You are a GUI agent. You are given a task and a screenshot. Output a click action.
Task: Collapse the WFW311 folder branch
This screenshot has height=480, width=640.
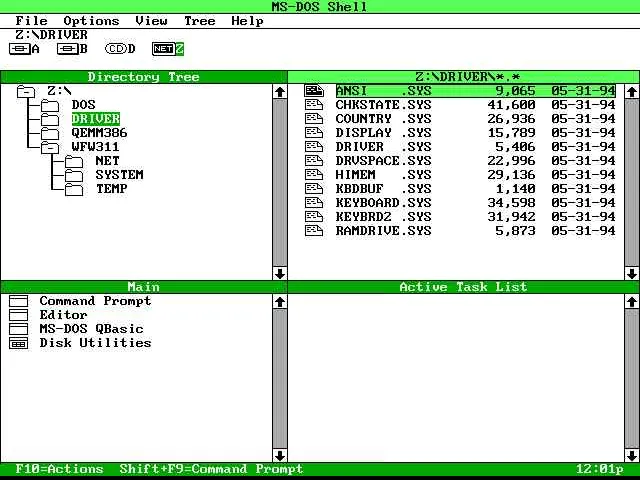50,147
